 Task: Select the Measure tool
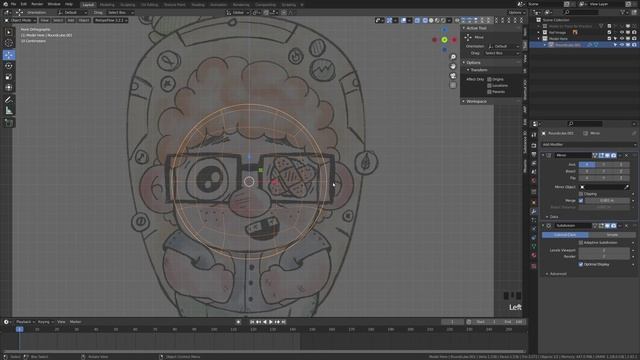[9, 111]
